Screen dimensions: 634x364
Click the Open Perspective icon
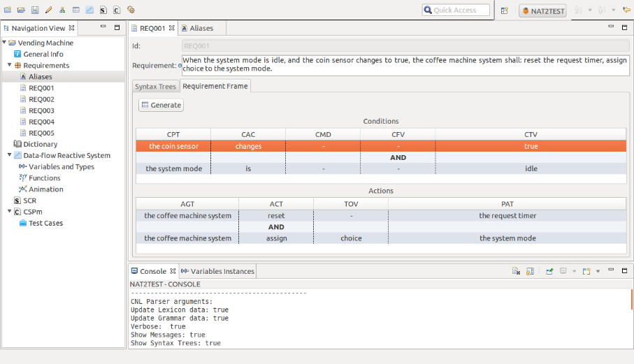(x=504, y=10)
